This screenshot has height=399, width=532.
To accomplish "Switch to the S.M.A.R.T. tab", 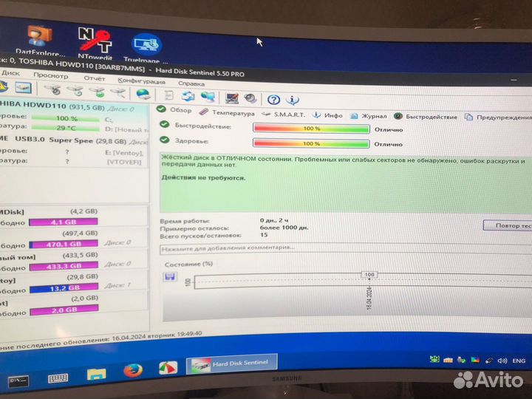I will pyautogui.click(x=283, y=115).
